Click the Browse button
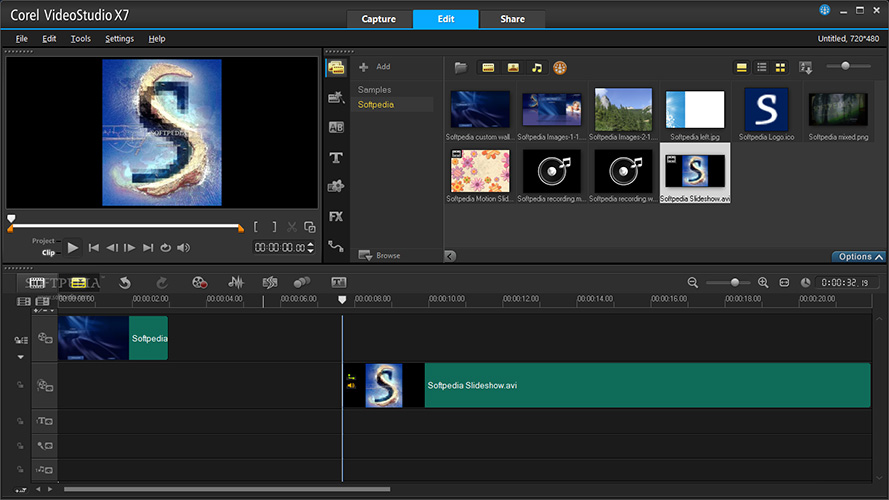 click(380, 256)
